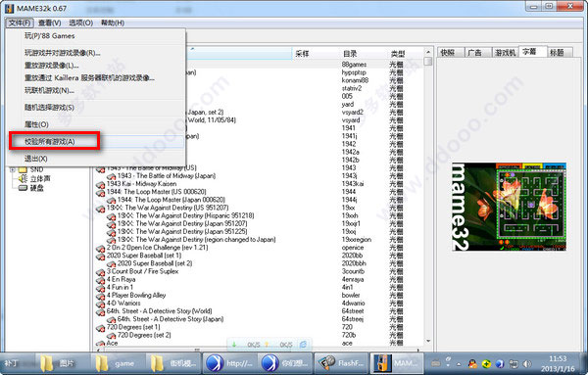Image resolution: width=588 pixels, height=375 pixels.
Task: Select 随机选择游戏(S) menu entry
Action: pos(50,108)
